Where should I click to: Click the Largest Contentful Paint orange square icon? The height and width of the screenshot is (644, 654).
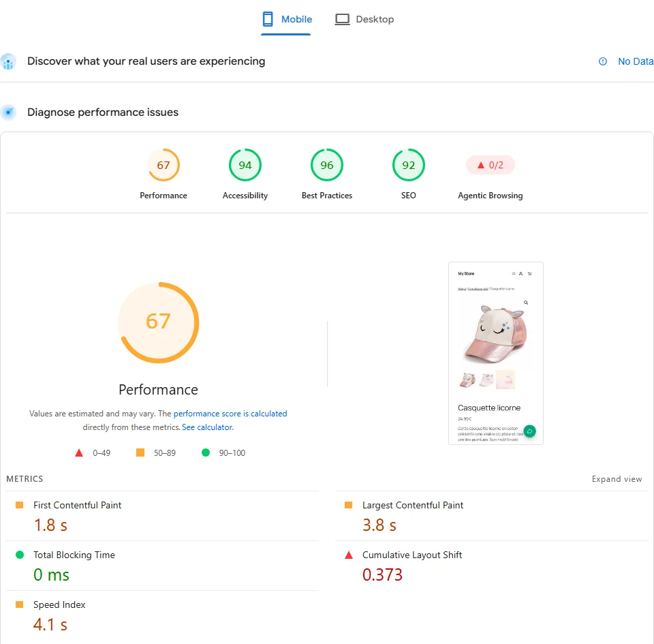click(349, 505)
